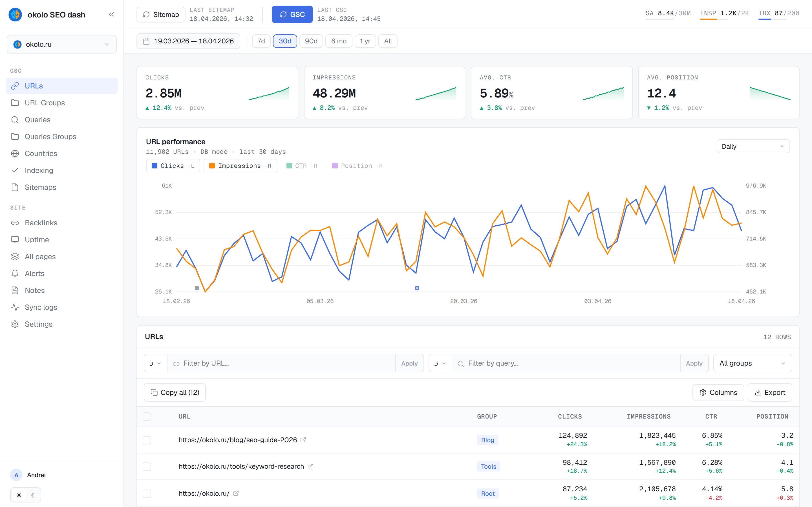This screenshot has width=812, height=507.
Task: Switch to dark mode moon icon
Action: [33, 495]
